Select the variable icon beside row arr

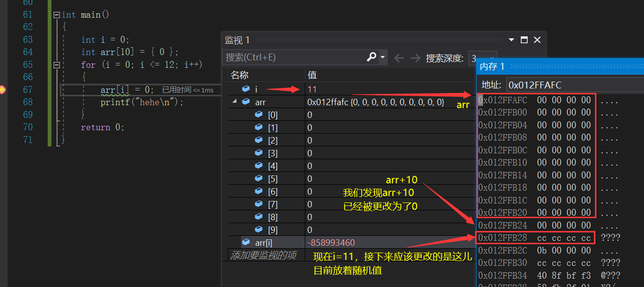click(x=246, y=102)
